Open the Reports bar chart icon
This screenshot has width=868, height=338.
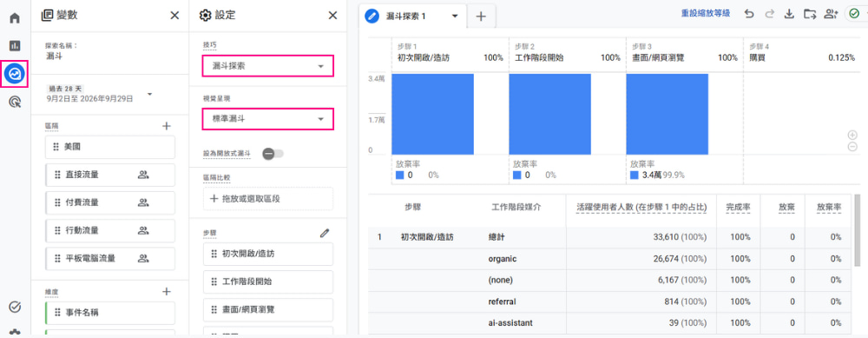tap(15, 45)
